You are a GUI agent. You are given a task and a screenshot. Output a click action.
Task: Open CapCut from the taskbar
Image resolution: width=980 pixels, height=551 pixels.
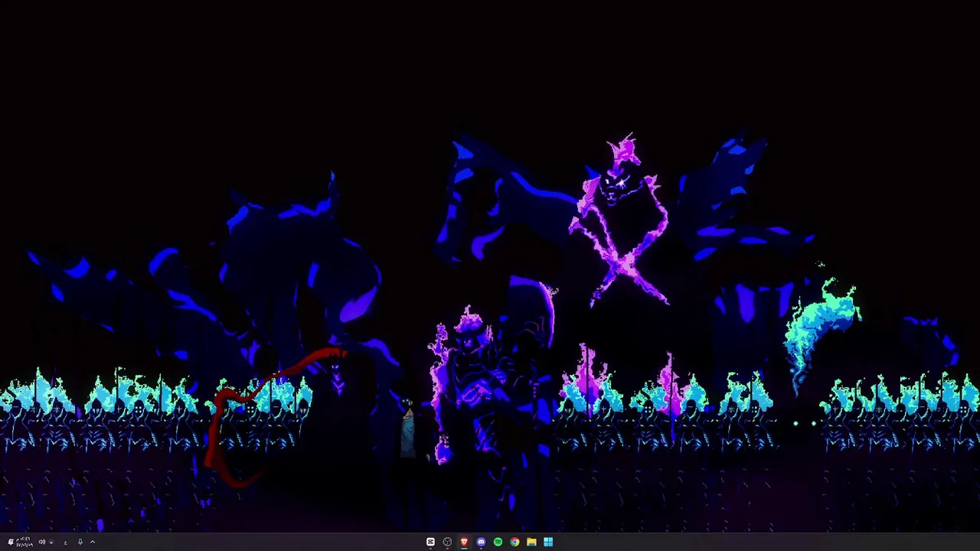coord(430,542)
